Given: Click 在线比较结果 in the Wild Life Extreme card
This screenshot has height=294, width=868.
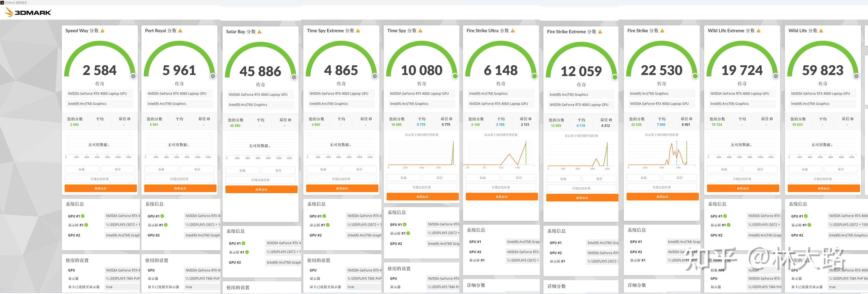Looking at the screenshot, I should [x=742, y=179].
